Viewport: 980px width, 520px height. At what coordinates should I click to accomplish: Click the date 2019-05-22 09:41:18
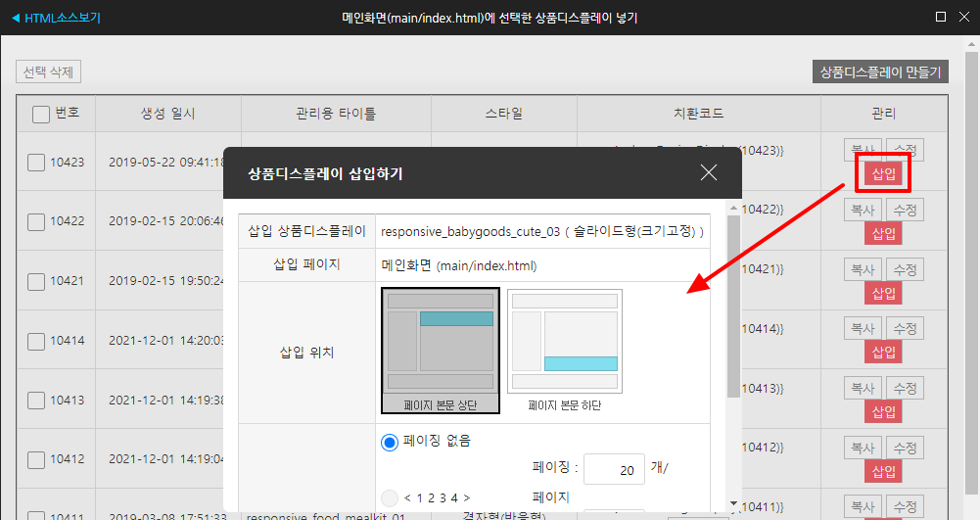point(166,163)
